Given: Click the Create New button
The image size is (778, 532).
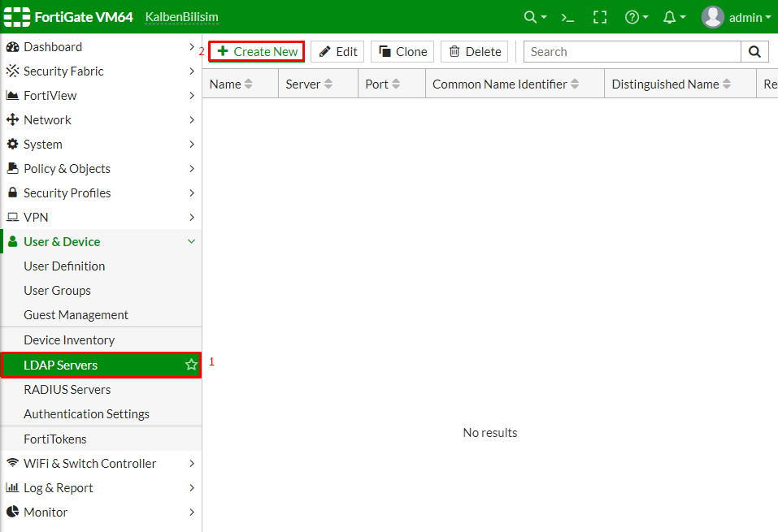Looking at the screenshot, I should coord(257,51).
